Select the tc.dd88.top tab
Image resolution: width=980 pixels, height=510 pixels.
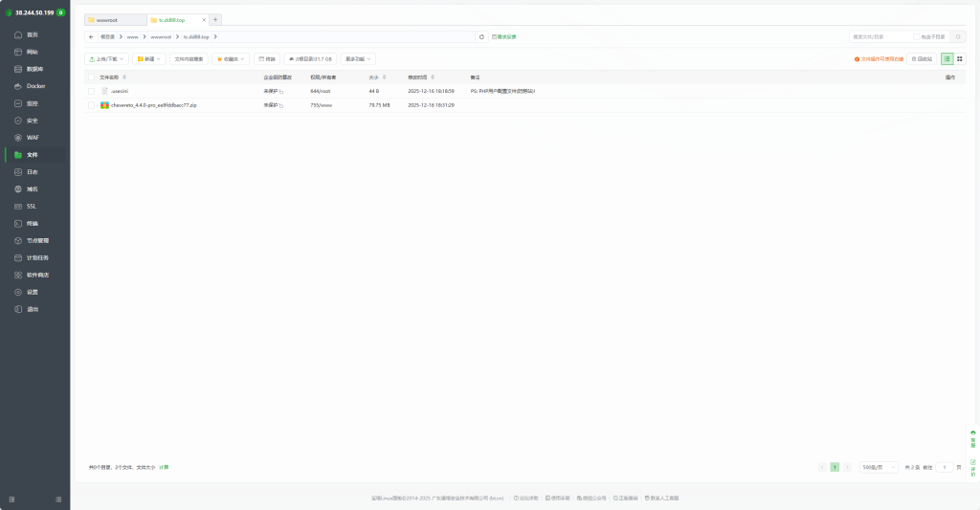(x=172, y=20)
